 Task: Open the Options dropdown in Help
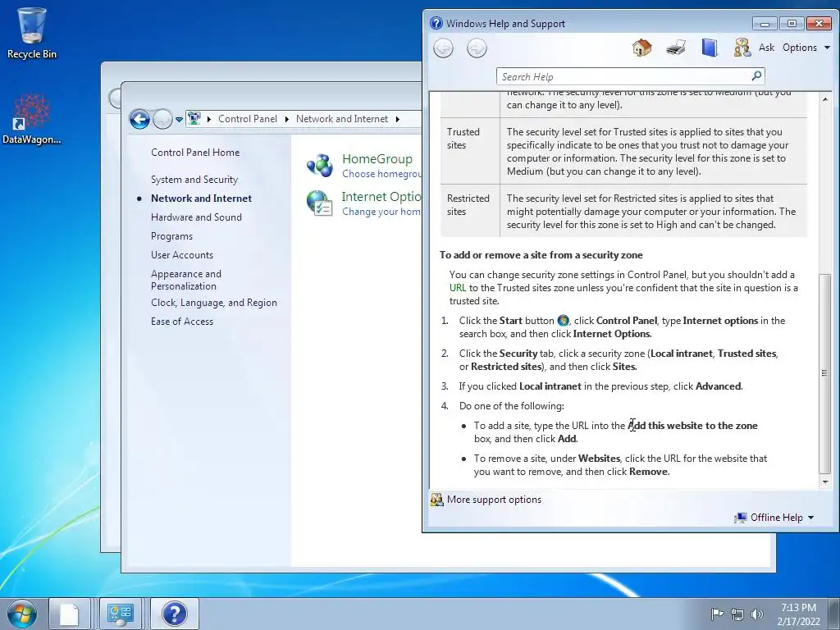coord(806,48)
